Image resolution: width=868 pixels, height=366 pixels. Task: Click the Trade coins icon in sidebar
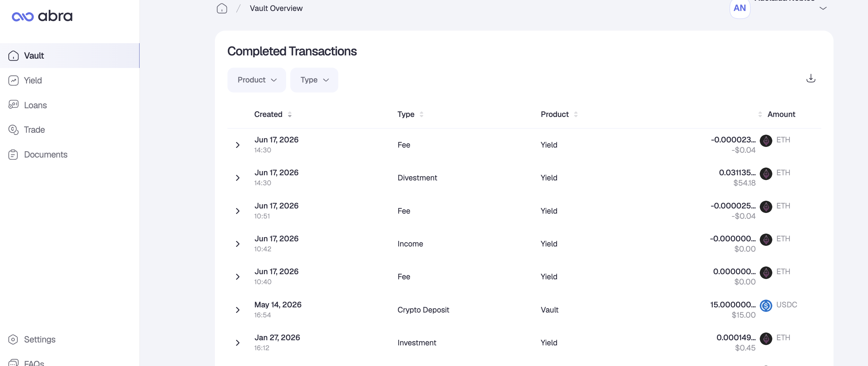pyautogui.click(x=14, y=130)
